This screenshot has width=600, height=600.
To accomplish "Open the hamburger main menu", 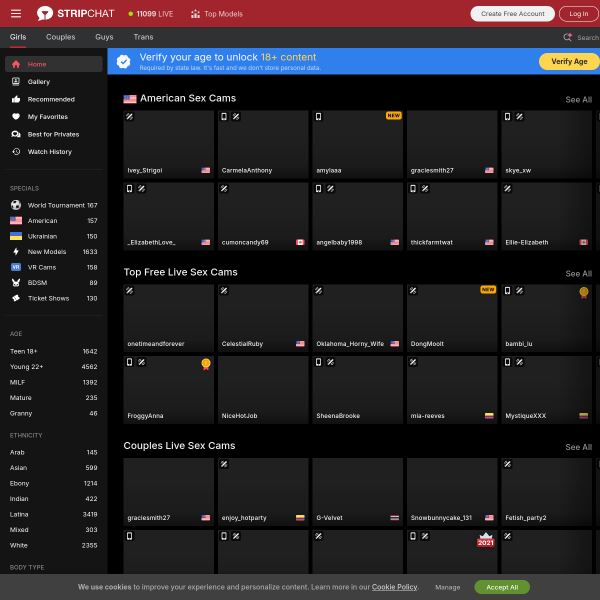I will tap(16, 14).
